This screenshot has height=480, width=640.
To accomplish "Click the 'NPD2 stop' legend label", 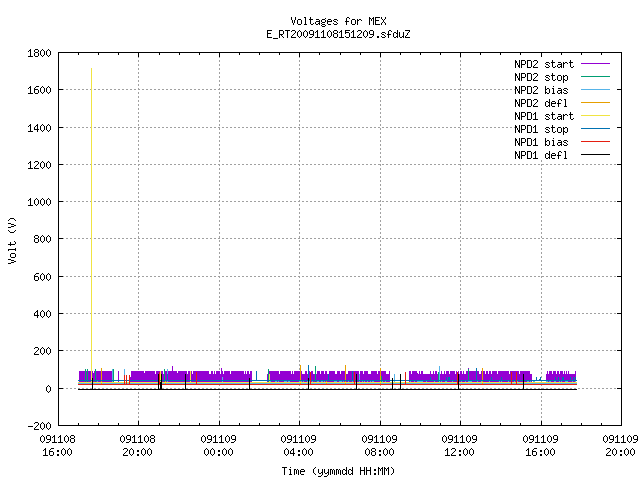I will [541, 77].
